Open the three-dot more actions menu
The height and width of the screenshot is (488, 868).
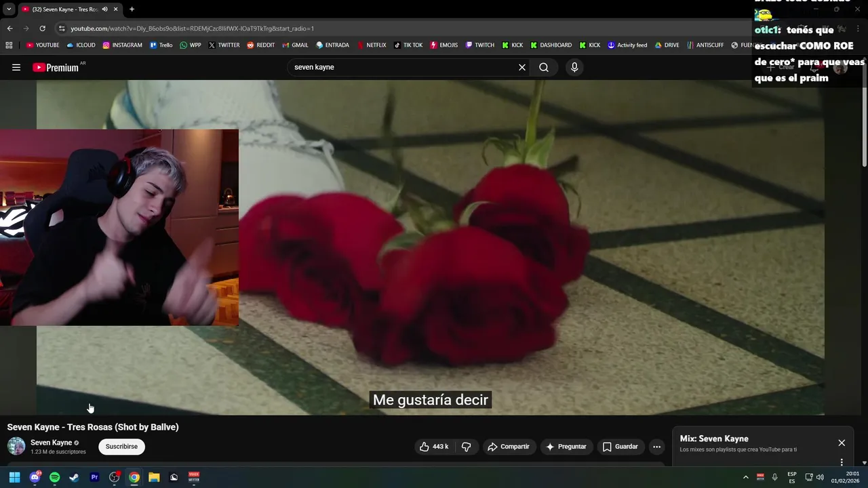(x=656, y=447)
